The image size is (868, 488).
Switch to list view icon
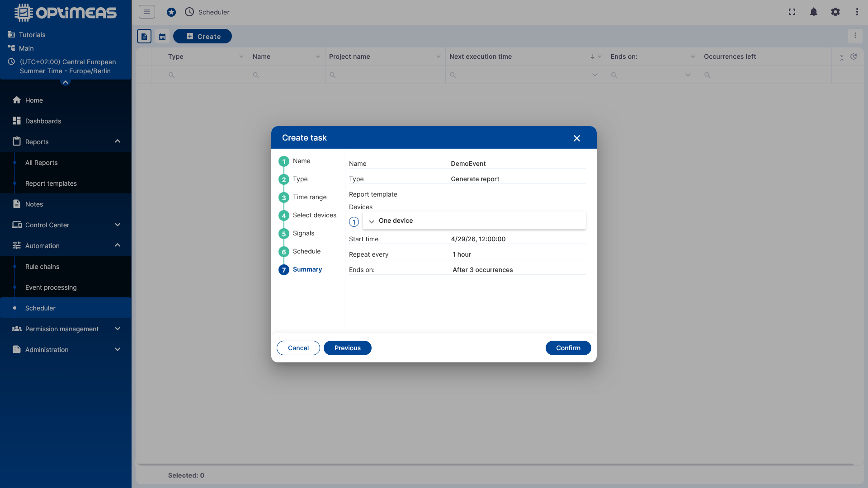click(x=144, y=36)
